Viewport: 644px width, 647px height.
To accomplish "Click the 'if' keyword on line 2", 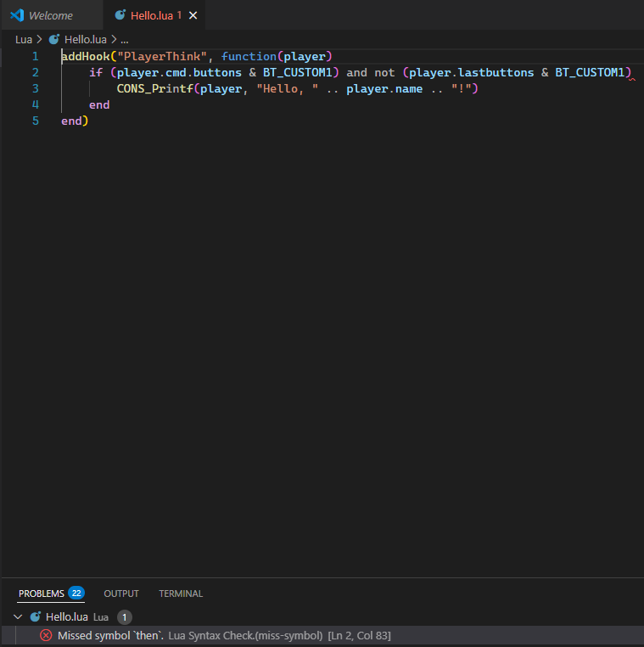I will (96, 72).
